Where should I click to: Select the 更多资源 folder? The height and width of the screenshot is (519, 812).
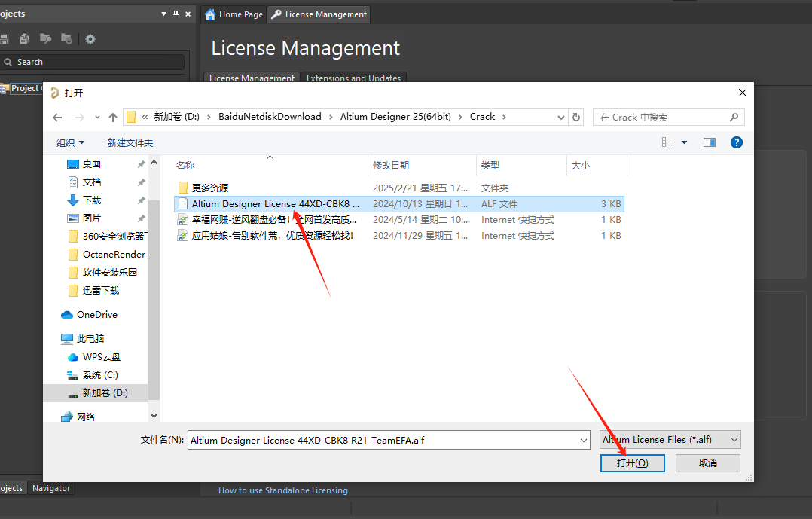click(x=209, y=188)
